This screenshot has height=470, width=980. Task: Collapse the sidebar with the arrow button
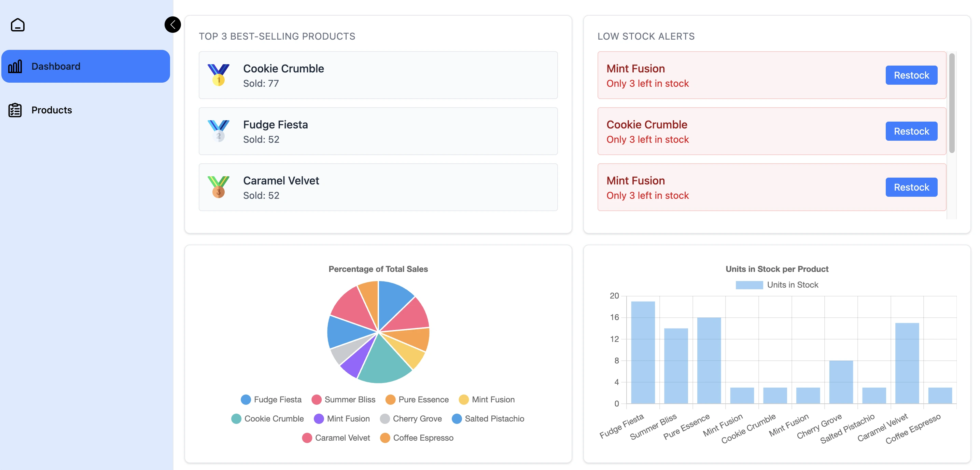(x=172, y=25)
